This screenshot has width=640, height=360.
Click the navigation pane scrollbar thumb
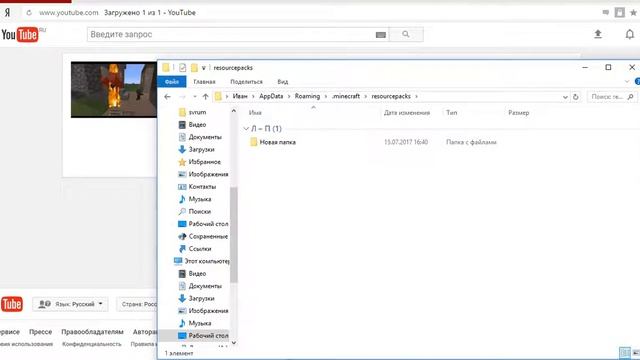(x=233, y=235)
